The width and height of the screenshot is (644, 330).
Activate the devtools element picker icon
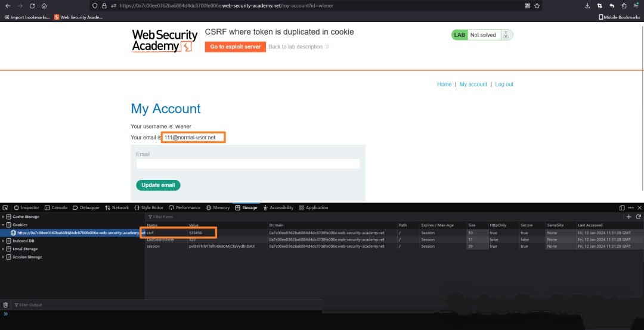(x=5, y=208)
